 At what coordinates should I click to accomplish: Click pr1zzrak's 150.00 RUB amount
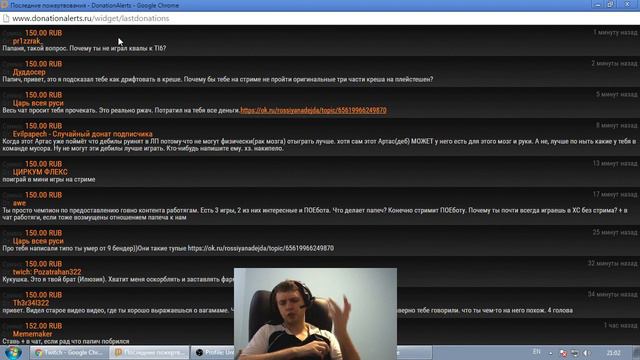44,33
